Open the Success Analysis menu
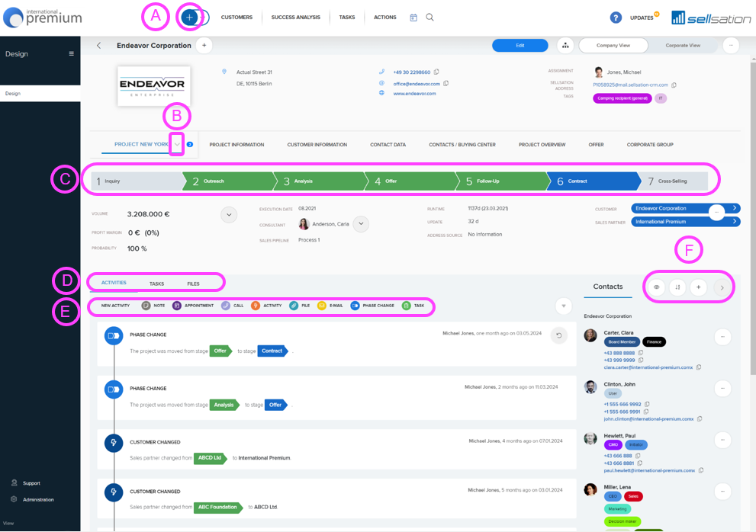Image resolution: width=756 pixels, height=532 pixels. click(x=295, y=18)
